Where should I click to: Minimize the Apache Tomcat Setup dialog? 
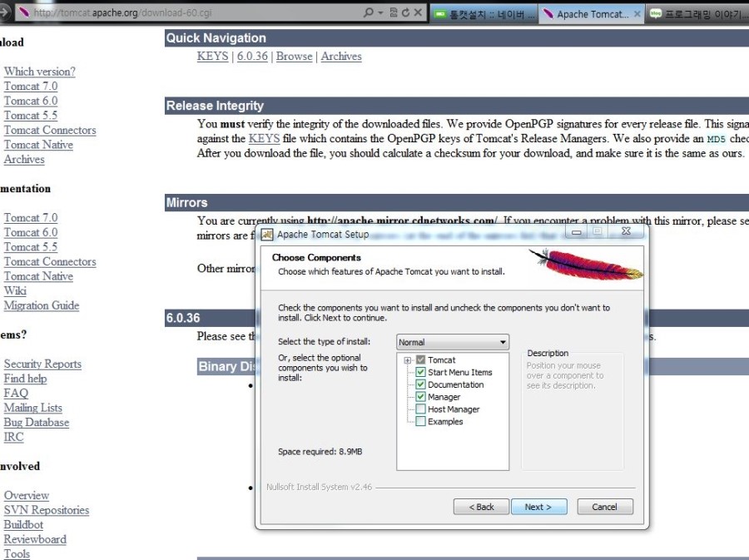[577, 232]
